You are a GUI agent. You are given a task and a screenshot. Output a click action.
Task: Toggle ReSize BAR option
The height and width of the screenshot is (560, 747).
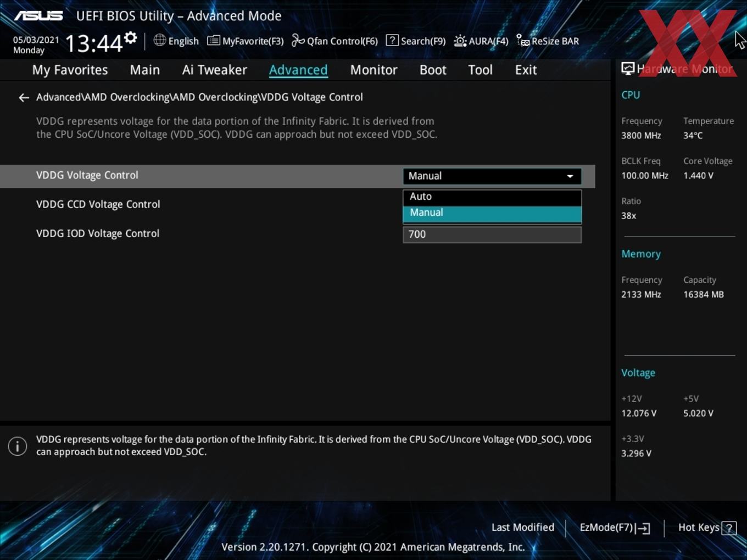[x=548, y=41]
